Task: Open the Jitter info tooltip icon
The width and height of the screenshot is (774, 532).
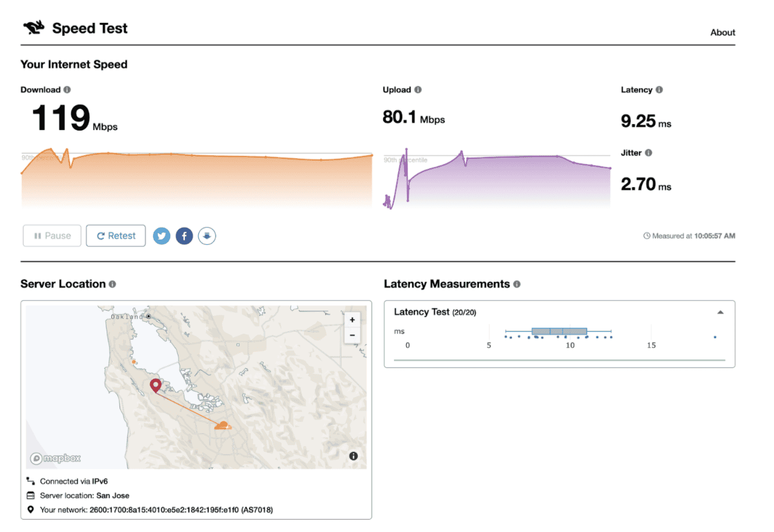Action: (x=649, y=153)
